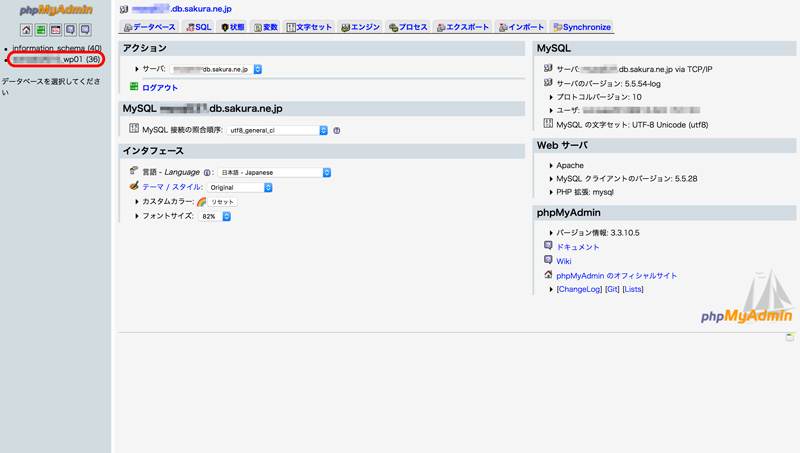Viewport: 800px width, 453px height.
Task: Open the 文字セット charset tab
Action: click(309, 27)
